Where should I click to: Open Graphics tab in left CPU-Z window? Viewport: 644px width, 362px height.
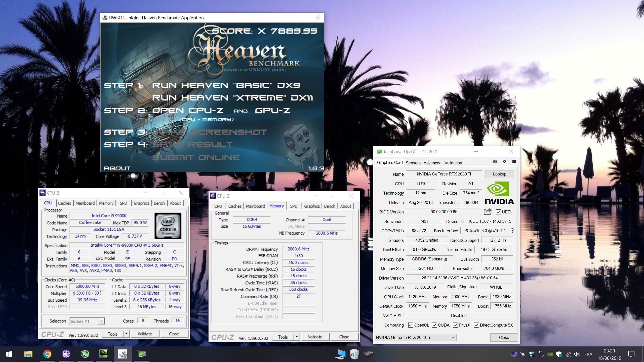pyautogui.click(x=141, y=203)
